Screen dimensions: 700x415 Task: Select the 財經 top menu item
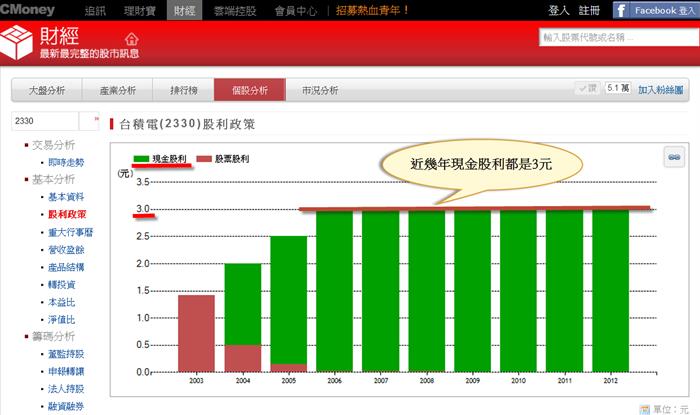tap(184, 10)
